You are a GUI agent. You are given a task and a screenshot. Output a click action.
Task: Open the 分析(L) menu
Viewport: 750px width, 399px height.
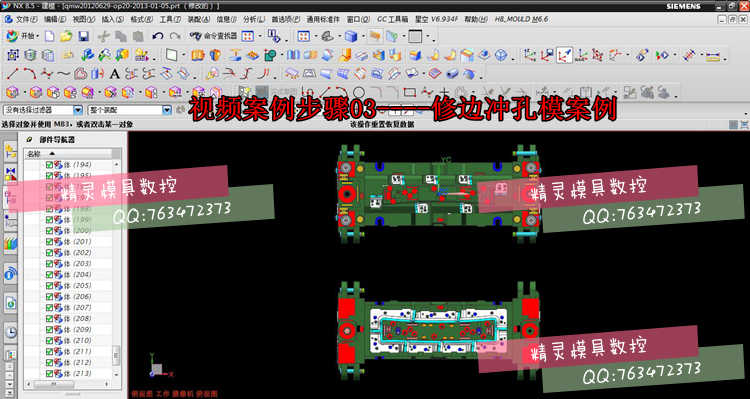coord(254,20)
